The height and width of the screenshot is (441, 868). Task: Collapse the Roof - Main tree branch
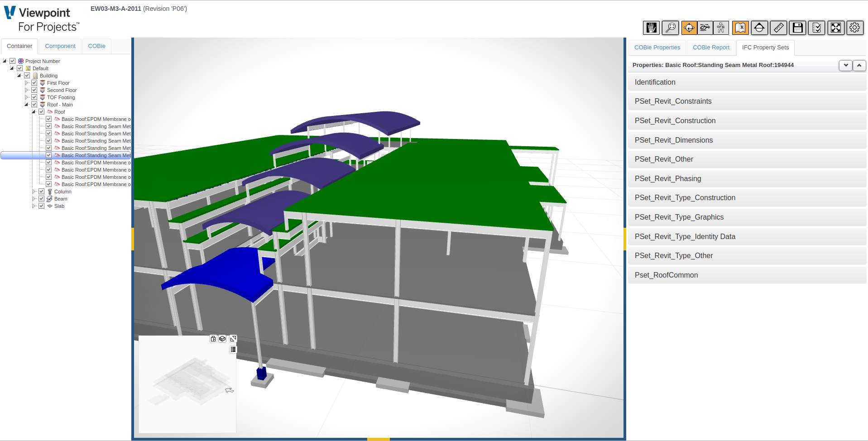26,104
